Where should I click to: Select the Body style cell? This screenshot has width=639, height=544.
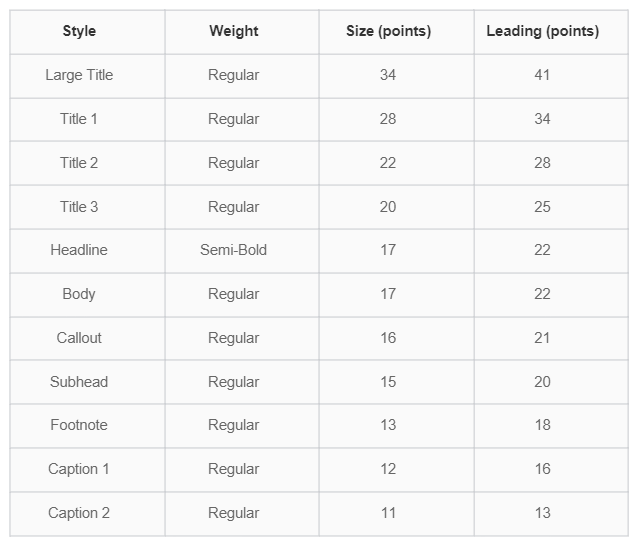[79, 294]
